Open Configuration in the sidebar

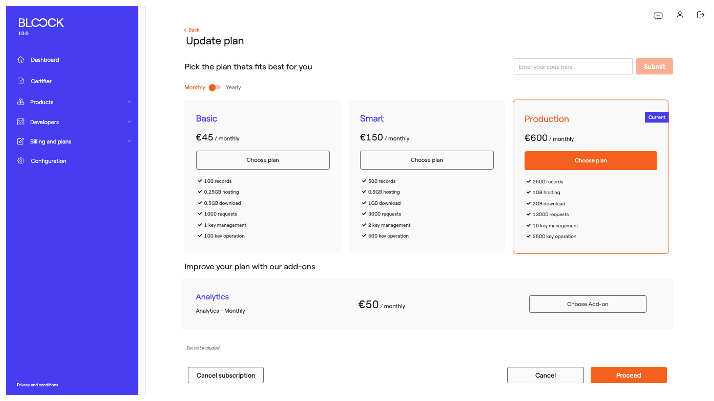48,161
